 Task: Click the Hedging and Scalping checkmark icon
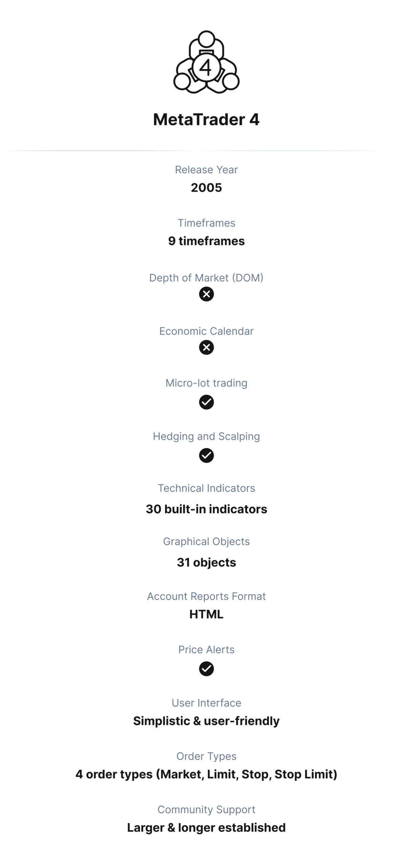(206, 455)
